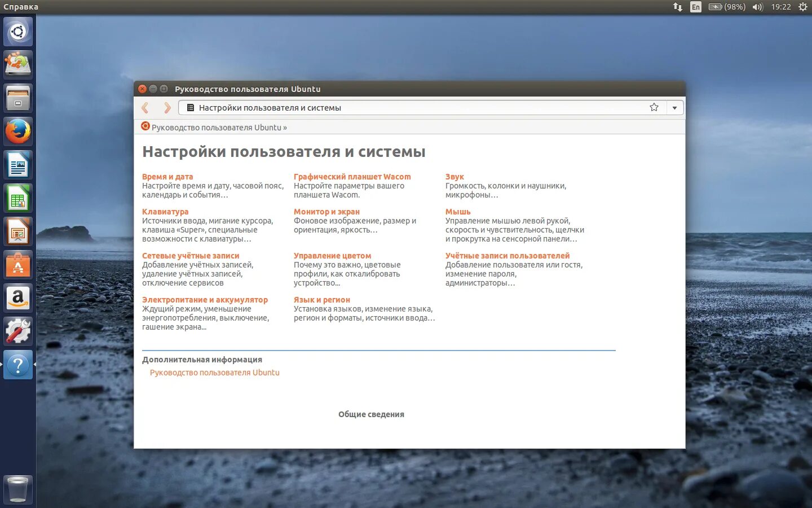Click the "Общие сведения" link
Viewport: 812px width, 508px height.
371,414
